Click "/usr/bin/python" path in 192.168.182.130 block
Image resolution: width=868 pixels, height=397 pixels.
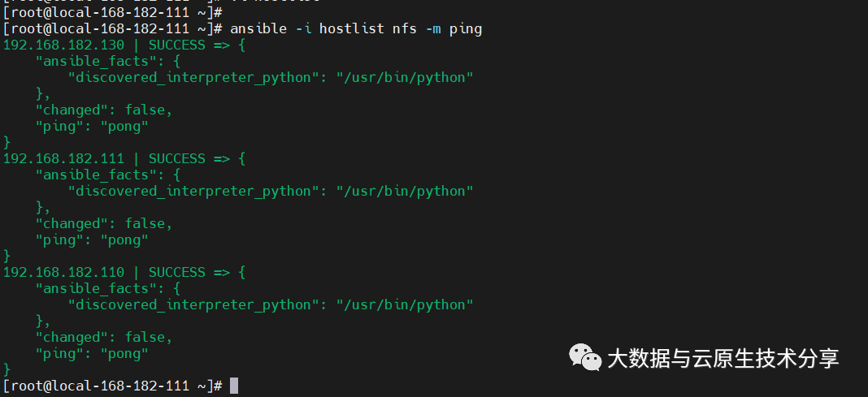tap(405, 77)
